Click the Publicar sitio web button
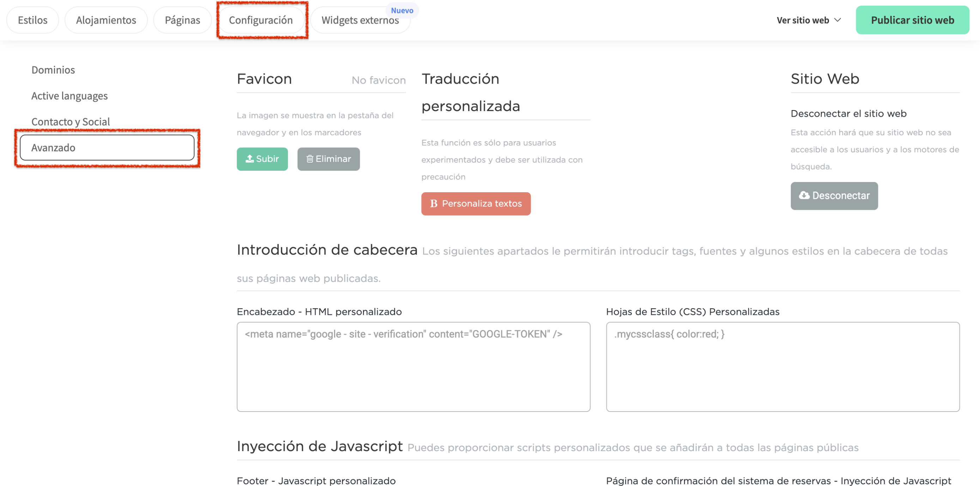The image size is (980, 486). pyautogui.click(x=912, y=20)
